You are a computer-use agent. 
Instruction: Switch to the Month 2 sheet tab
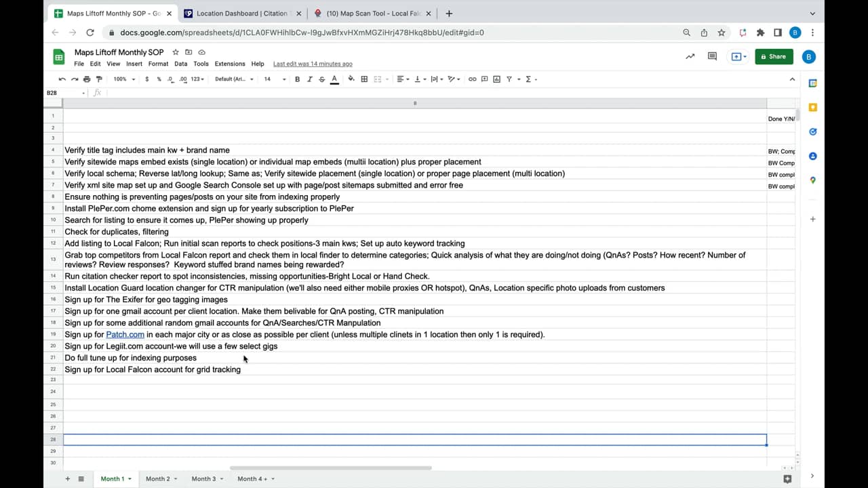(161, 479)
